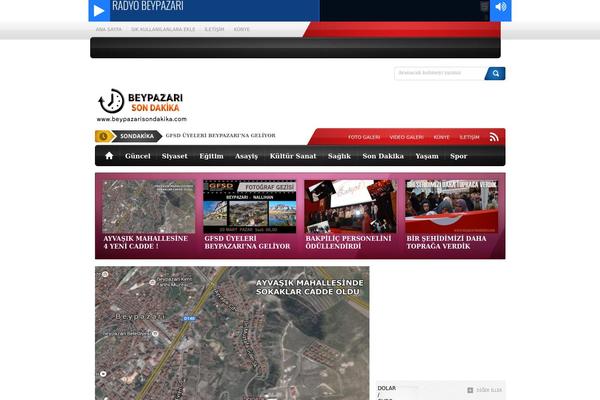Open Video Galeri link

[x=406, y=137]
